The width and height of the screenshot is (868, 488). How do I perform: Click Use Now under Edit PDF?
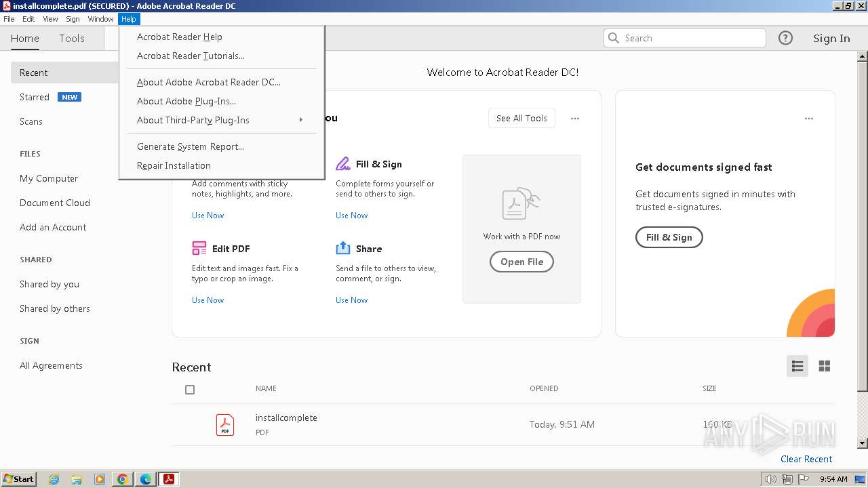point(208,300)
